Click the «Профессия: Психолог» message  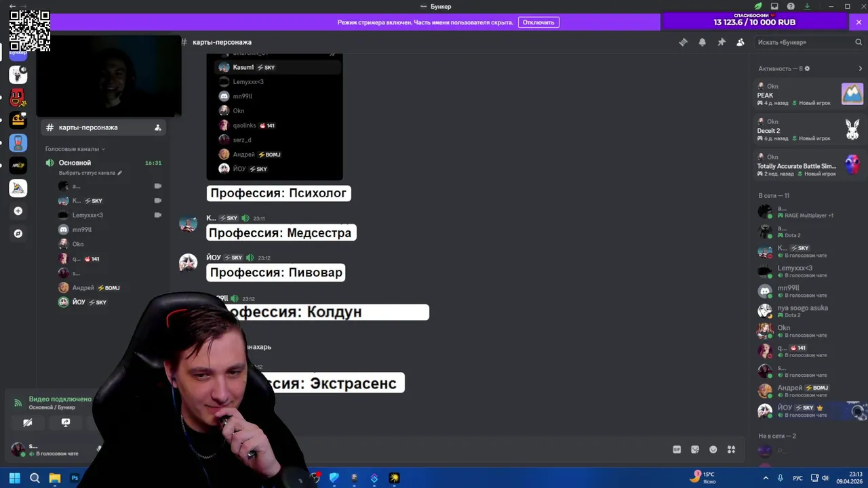278,193
